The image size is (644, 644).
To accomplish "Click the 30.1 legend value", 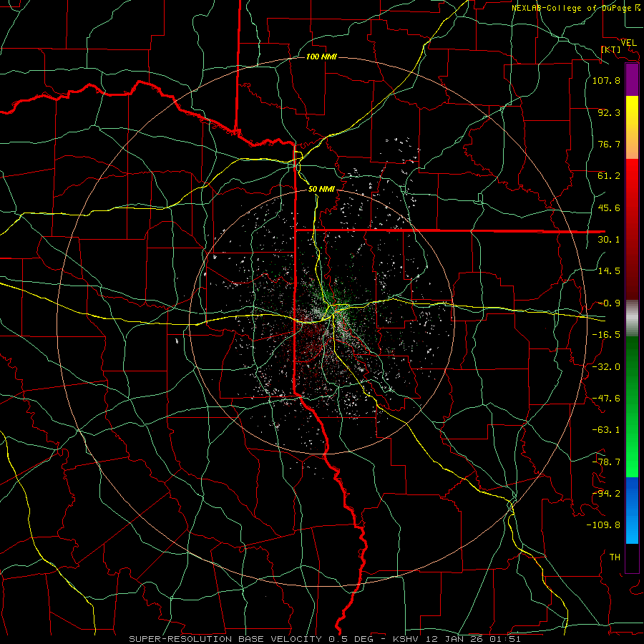I will coord(609,240).
